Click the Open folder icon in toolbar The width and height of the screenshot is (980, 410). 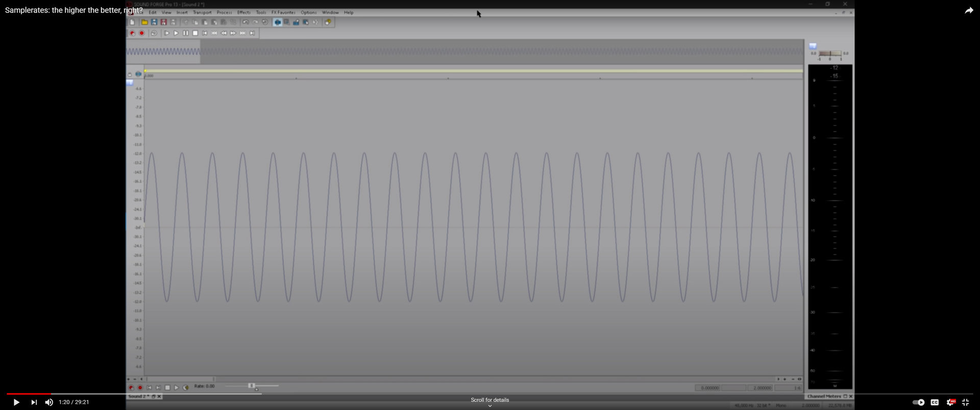click(x=144, y=22)
